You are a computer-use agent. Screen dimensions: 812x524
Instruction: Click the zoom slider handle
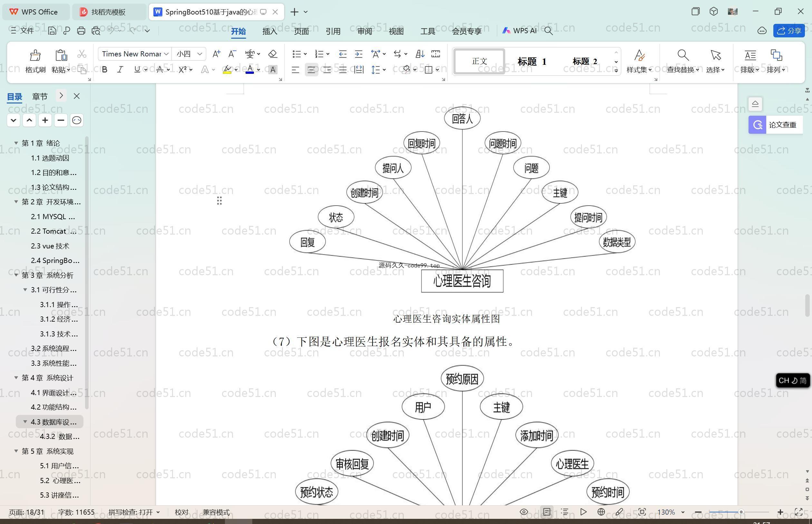click(x=740, y=512)
